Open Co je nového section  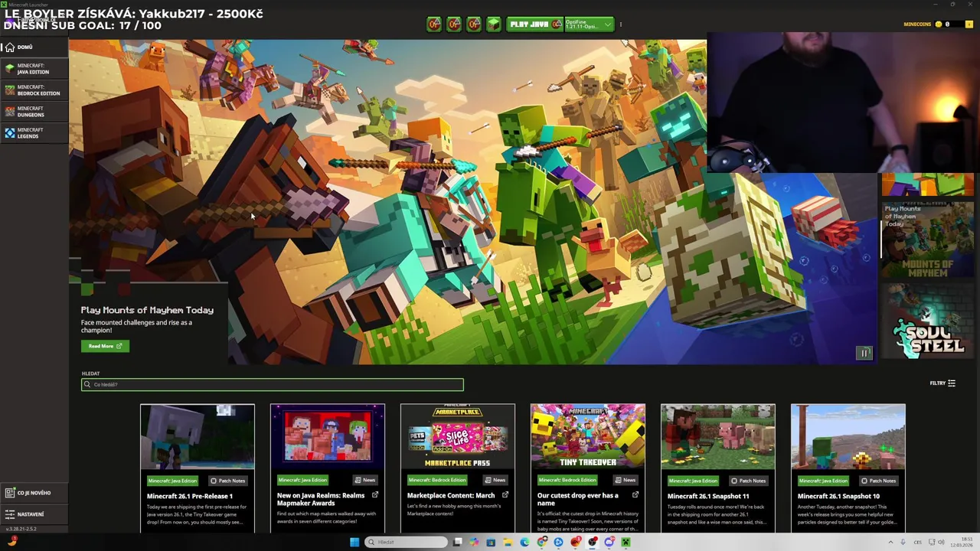point(34,493)
